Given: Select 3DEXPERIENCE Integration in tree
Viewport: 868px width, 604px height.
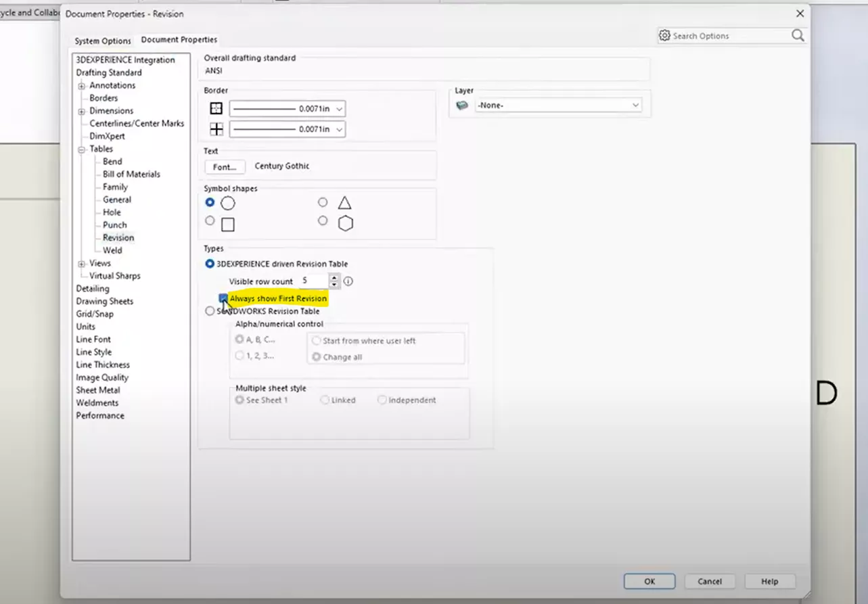Looking at the screenshot, I should point(125,60).
